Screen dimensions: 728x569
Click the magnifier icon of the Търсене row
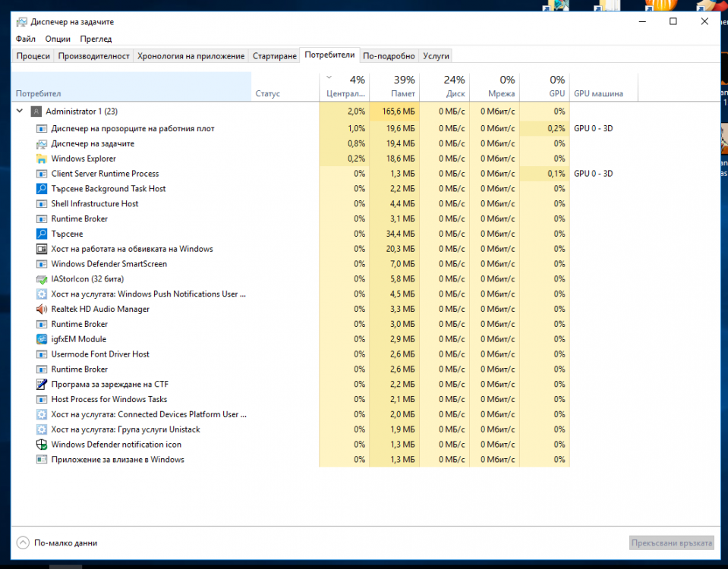tap(42, 234)
